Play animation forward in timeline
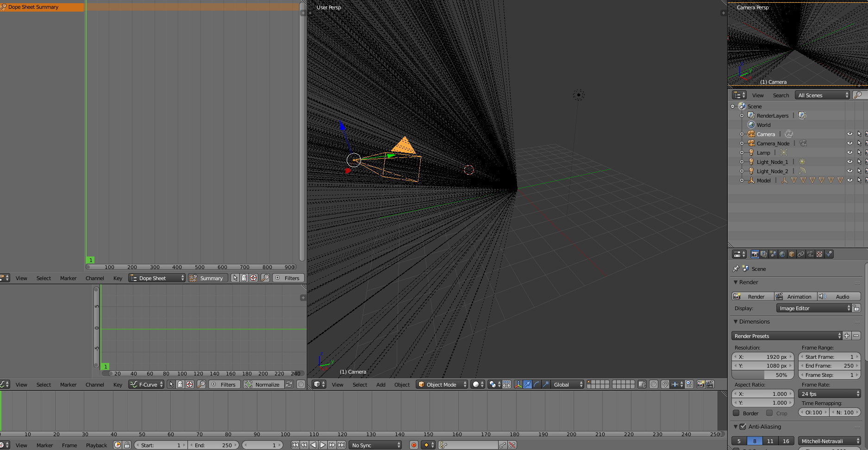The width and height of the screenshot is (868, 450). click(x=323, y=445)
